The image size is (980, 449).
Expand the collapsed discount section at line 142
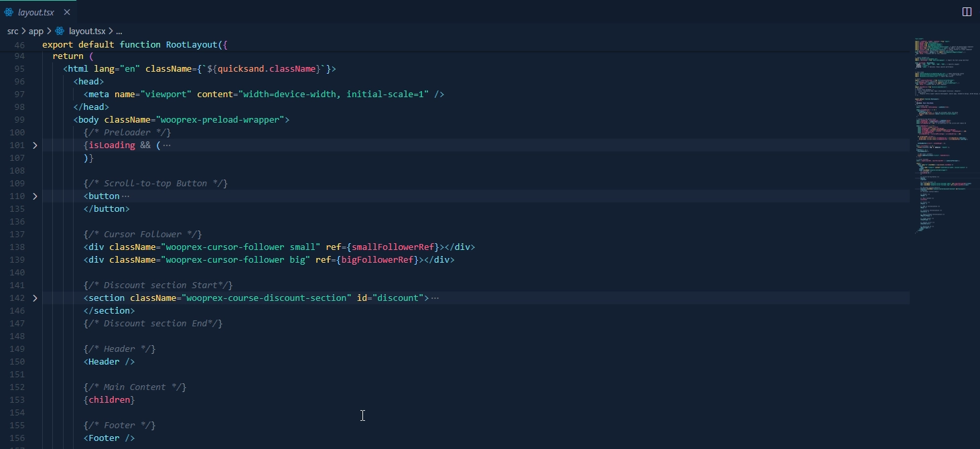coord(35,298)
